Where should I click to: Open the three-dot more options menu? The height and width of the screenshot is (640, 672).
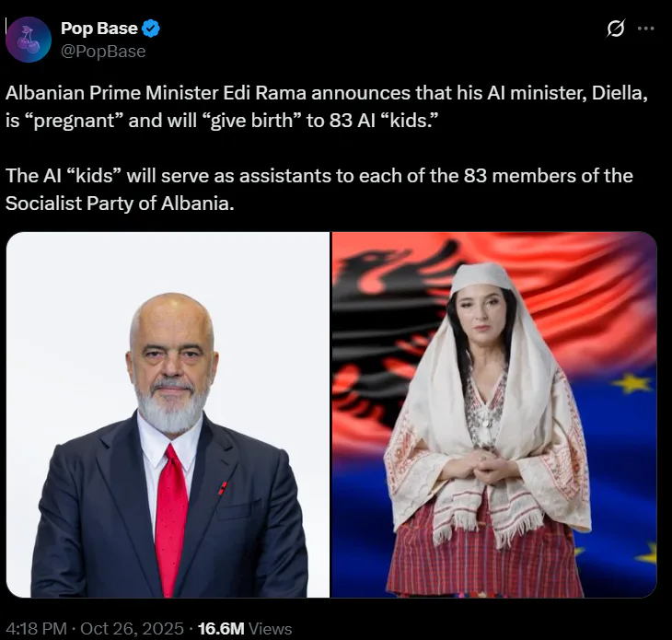tap(646, 29)
